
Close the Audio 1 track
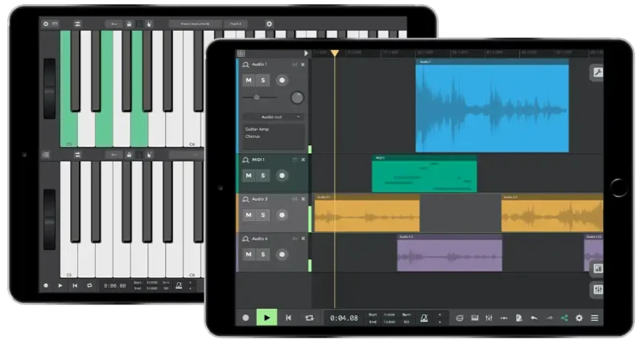(x=303, y=64)
